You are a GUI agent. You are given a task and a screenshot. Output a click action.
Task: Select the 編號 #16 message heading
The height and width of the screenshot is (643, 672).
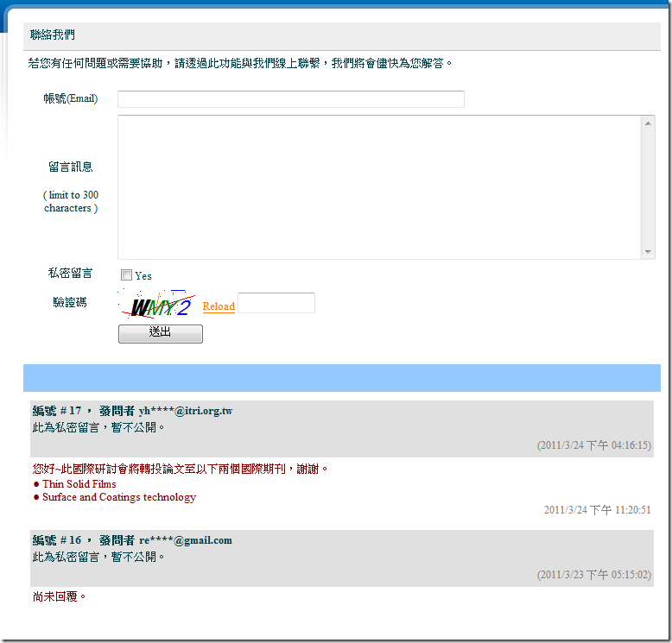pos(57,540)
